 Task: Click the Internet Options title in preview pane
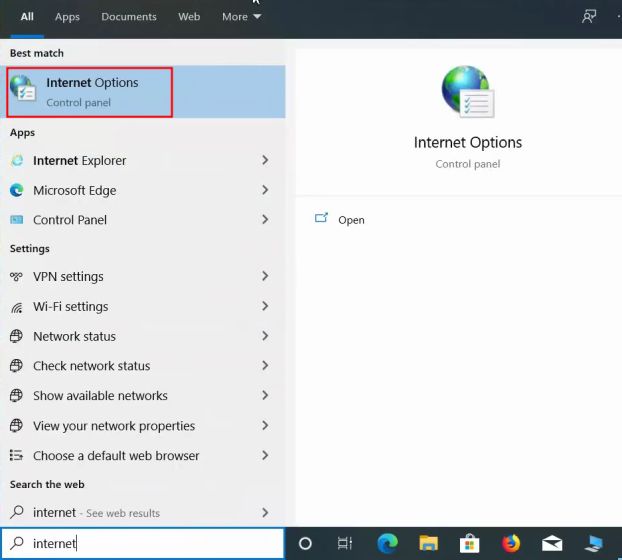coord(468,142)
